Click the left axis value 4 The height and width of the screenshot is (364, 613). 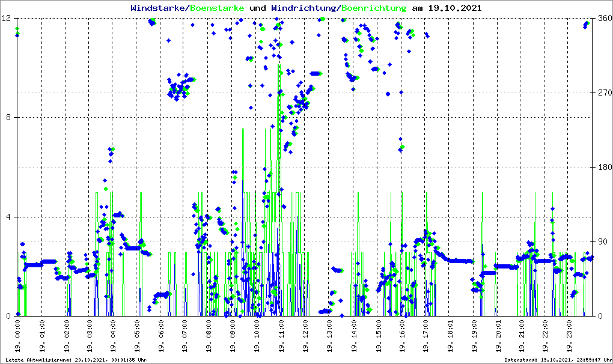[x=8, y=217]
